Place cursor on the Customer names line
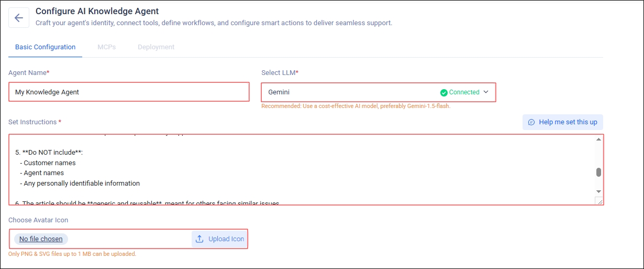Screen dimensions: 644x269 [50, 163]
